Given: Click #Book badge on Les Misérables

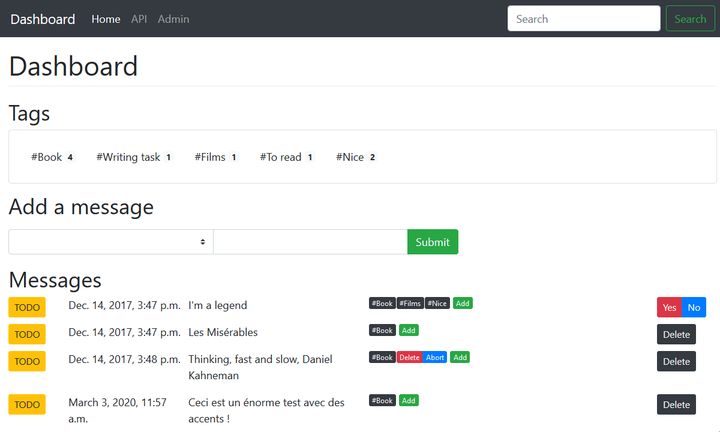Looking at the screenshot, I should point(382,331).
